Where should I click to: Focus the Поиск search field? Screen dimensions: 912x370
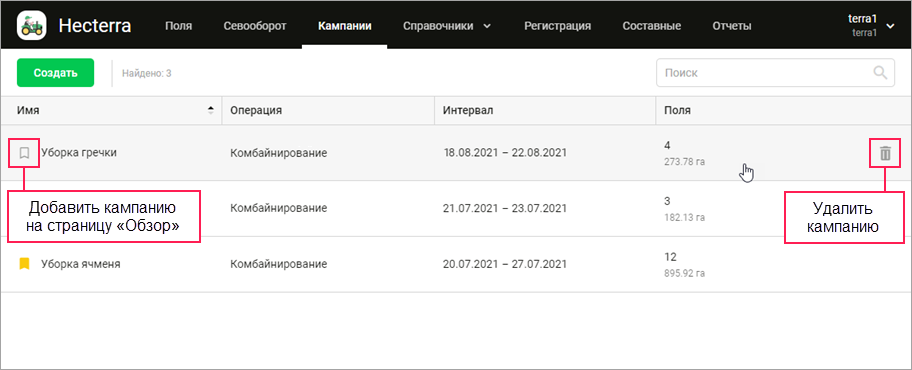775,73
